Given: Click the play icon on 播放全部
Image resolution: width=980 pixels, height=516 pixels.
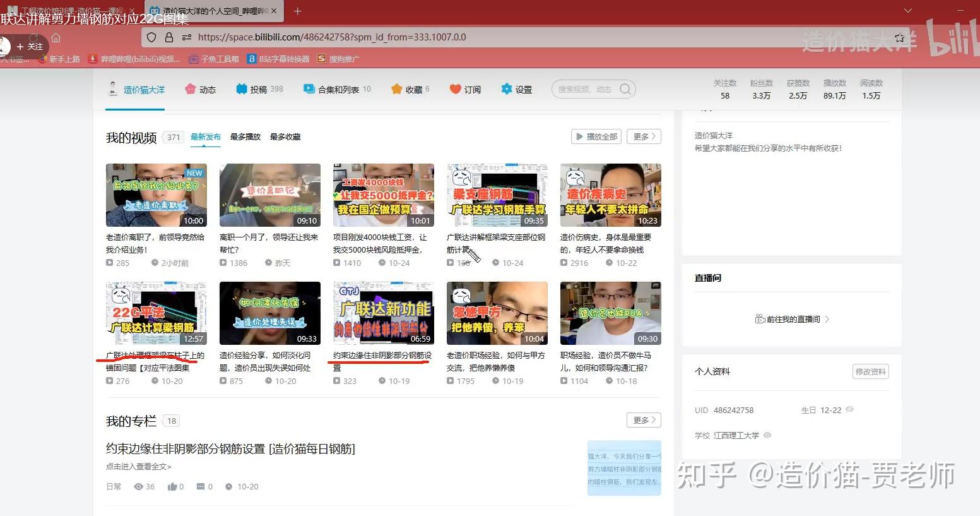Looking at the screenshot, I should pos(581,136).
